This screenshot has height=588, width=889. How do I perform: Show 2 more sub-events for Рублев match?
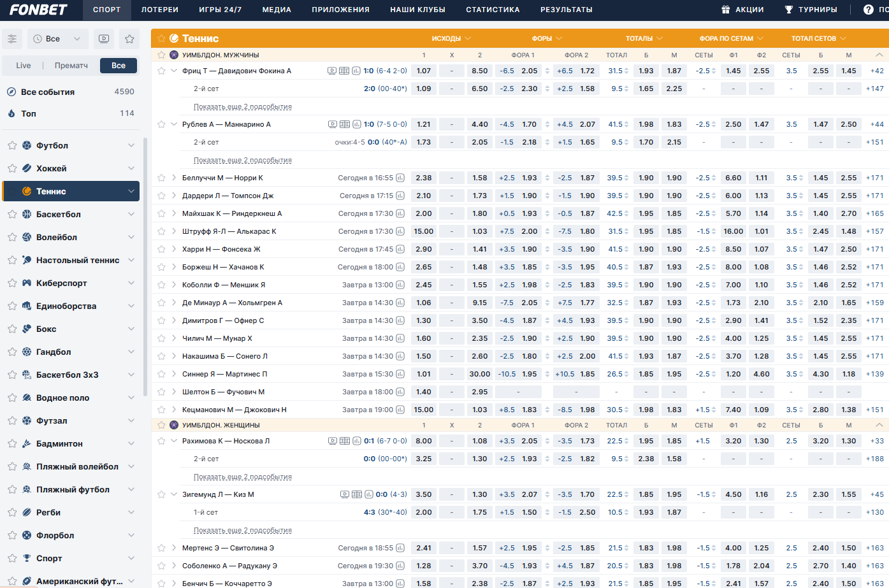243,160
